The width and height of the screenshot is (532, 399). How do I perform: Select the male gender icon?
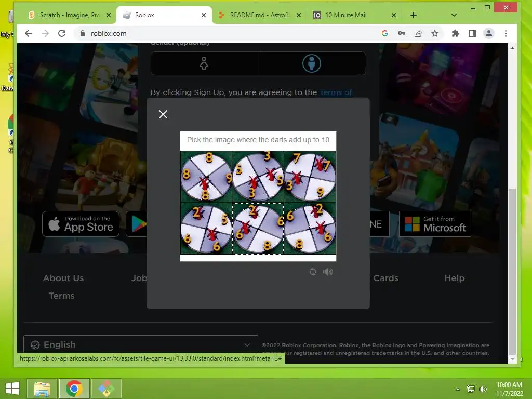click(x=312, y=63)
